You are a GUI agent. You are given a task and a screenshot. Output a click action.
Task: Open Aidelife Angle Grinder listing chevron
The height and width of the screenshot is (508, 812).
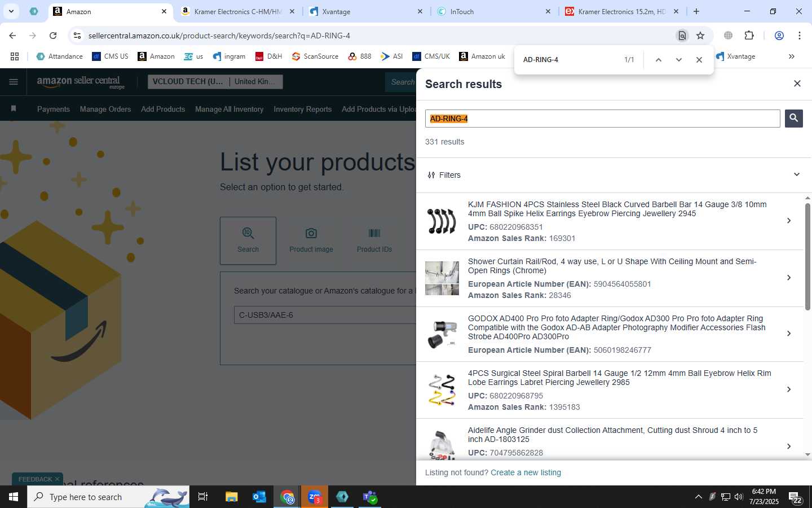point(789,446)
